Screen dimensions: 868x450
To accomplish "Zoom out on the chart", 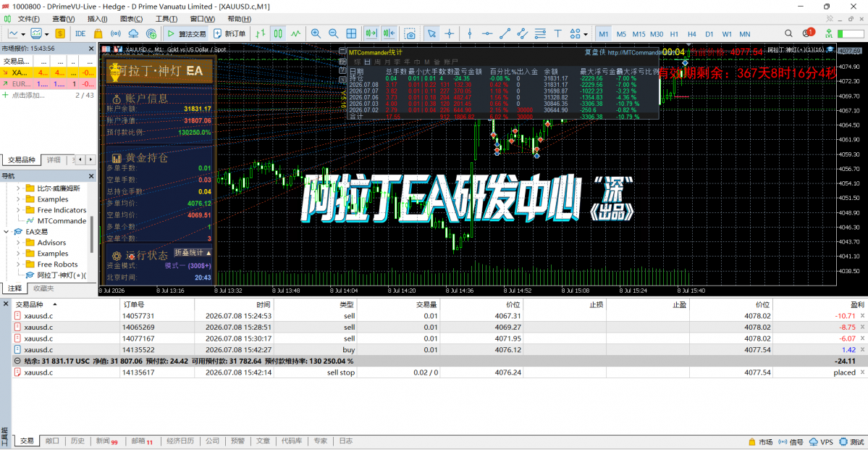I will click(333, 33).
